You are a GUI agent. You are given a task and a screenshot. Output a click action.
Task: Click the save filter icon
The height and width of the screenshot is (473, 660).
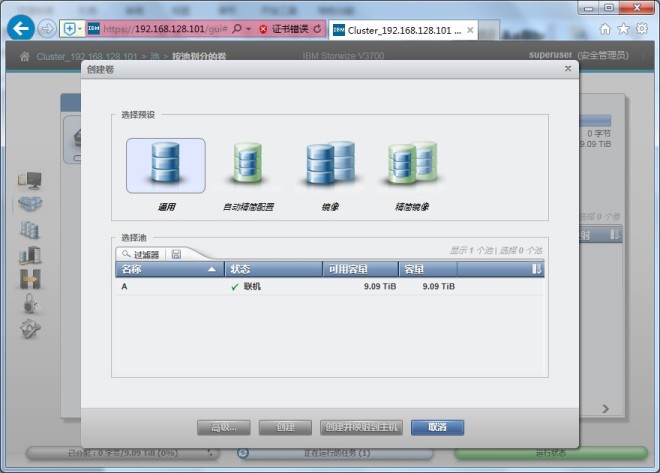coord(176,254)
